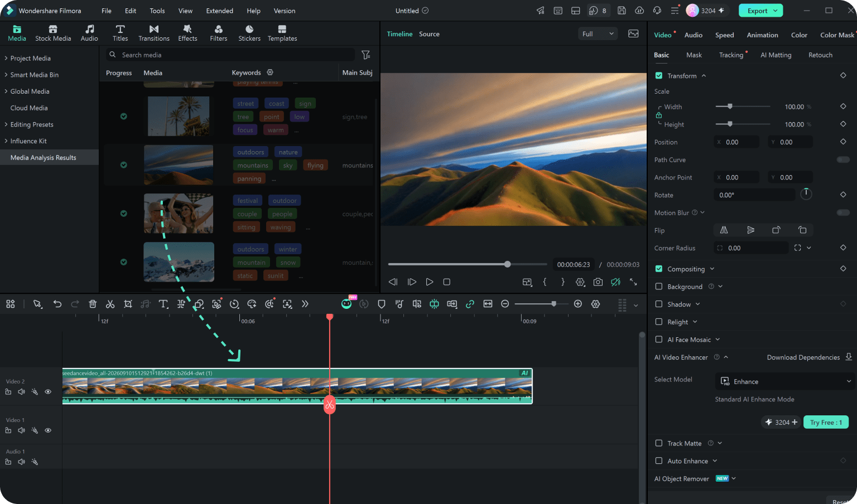Expand Global Media in the sidebar
The width and height of the screenshot is (857, 504).
[6, 91]
